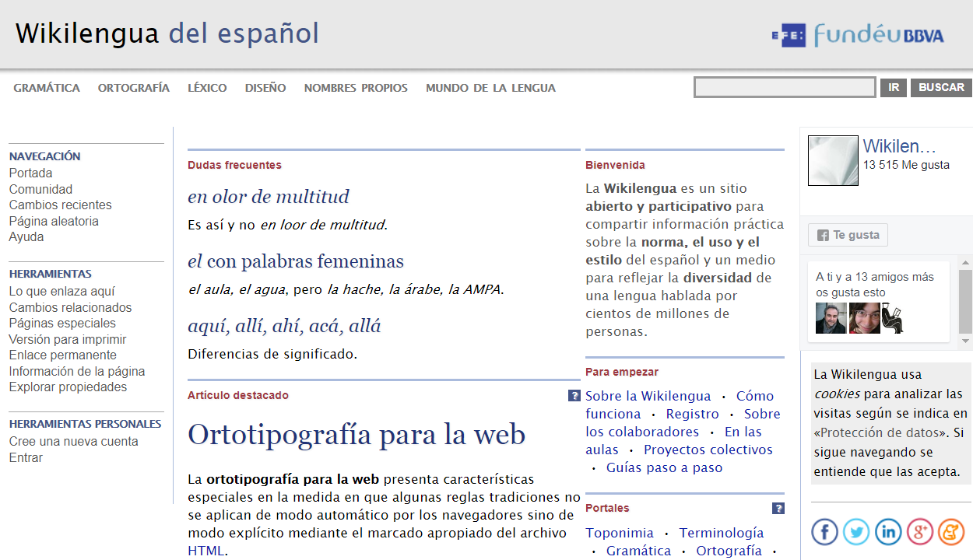Open Cambios recientes in navigation sidebar
973x560 pixels.
tap(60, 205)
